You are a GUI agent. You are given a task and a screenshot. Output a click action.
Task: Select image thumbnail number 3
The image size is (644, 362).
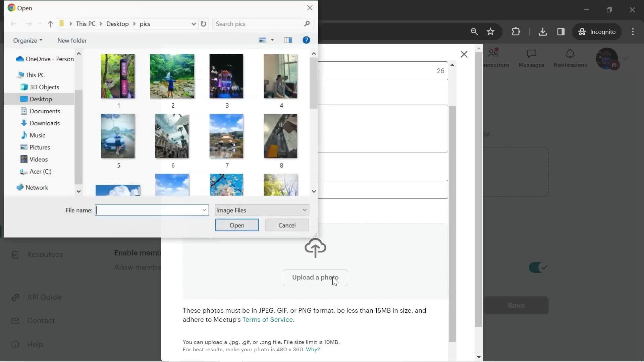click(226, 75)
